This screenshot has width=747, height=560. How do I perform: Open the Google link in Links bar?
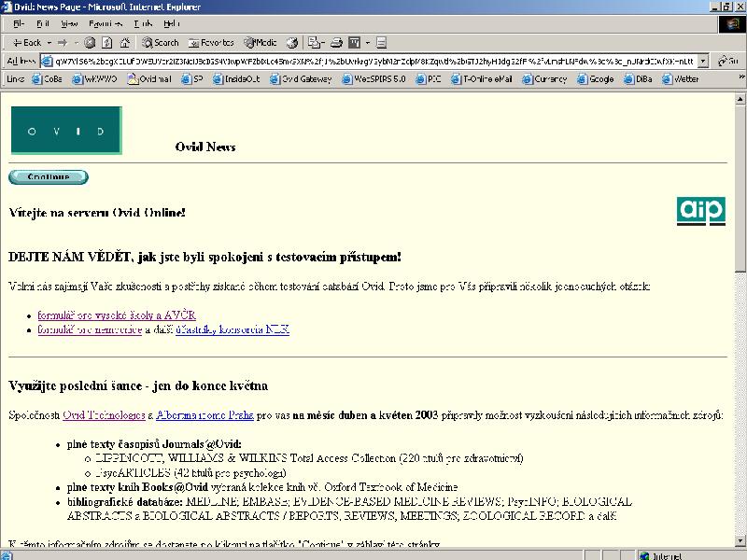596,79
